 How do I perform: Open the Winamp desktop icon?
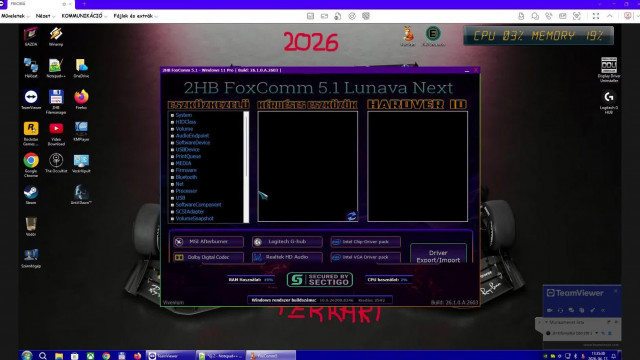pyautogui.click(x=56, y=36)
